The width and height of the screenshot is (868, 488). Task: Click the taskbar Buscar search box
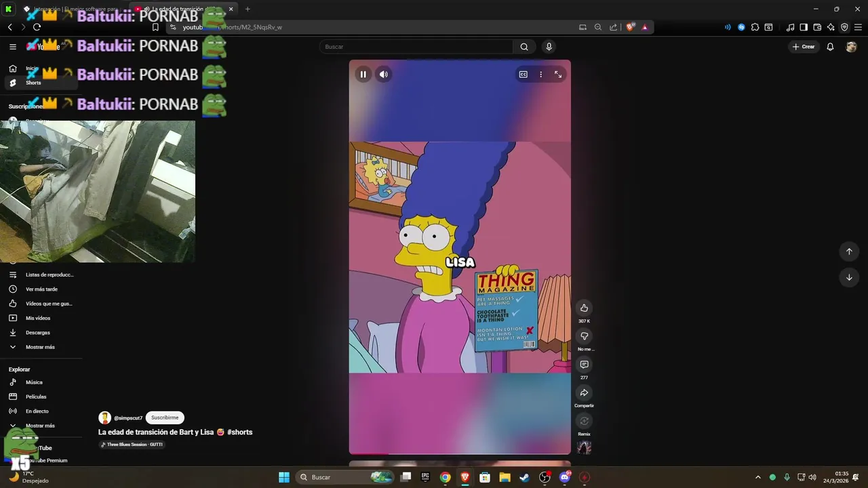[346, 477]
